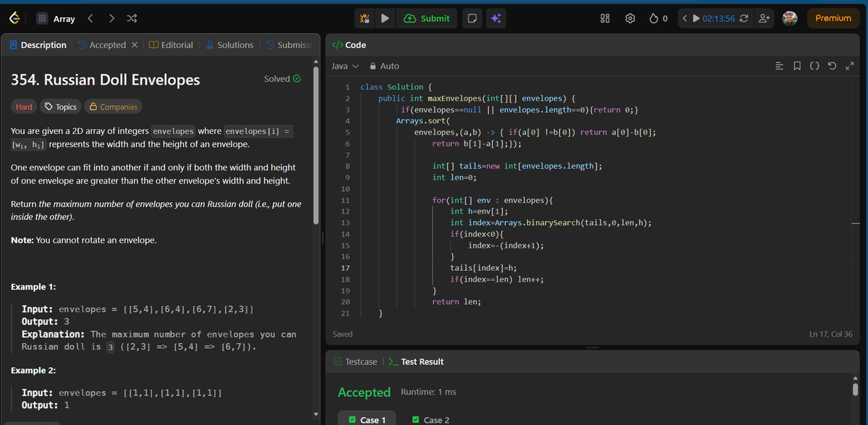Click line number 17 in gutter
This screenshot has height=425, width=868.
click(345, 268)
